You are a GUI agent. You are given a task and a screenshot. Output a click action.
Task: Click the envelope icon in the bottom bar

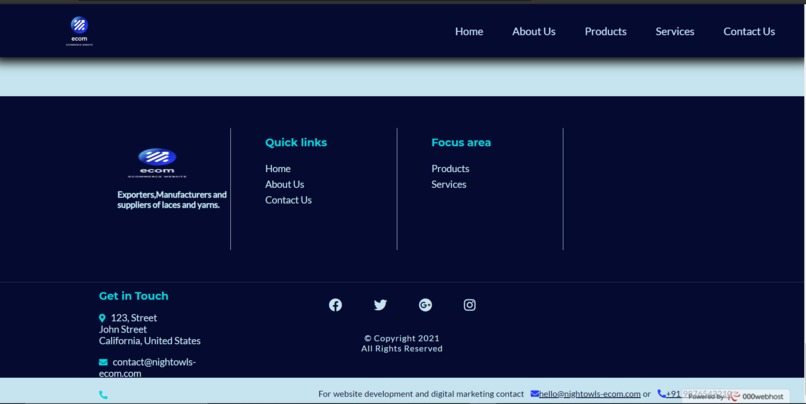pos(535,394)
